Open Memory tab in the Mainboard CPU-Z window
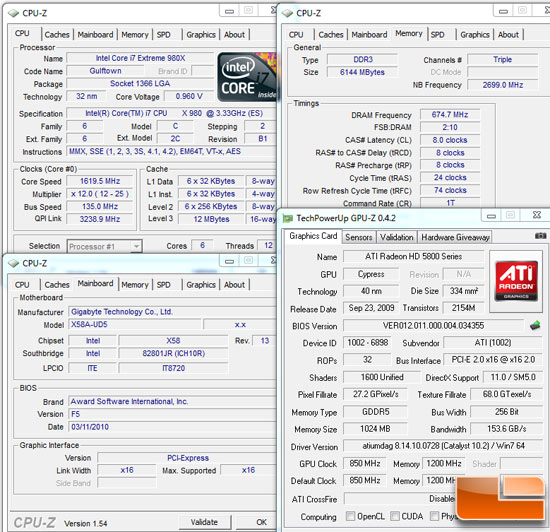 tap(135, 285)
